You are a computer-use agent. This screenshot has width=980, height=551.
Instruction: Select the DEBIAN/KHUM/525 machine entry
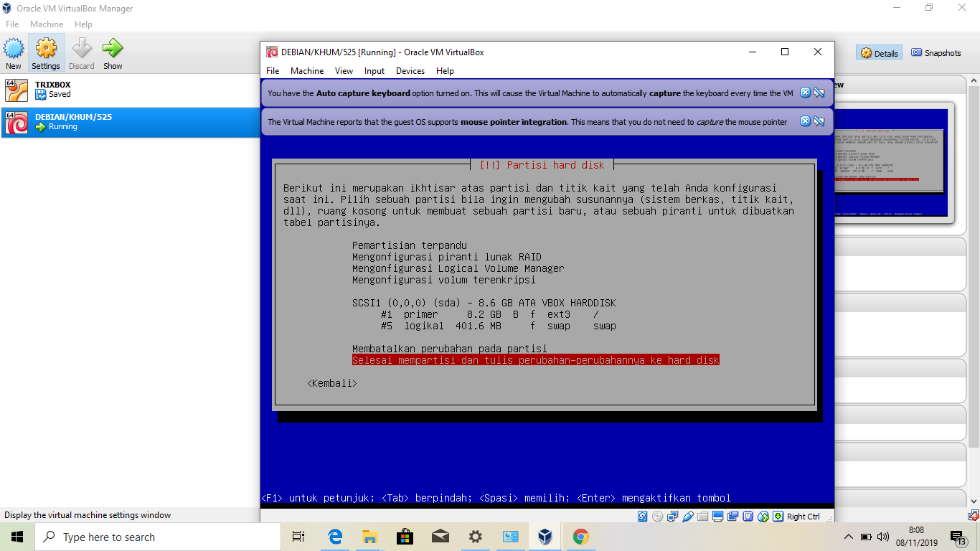point(130,122)
